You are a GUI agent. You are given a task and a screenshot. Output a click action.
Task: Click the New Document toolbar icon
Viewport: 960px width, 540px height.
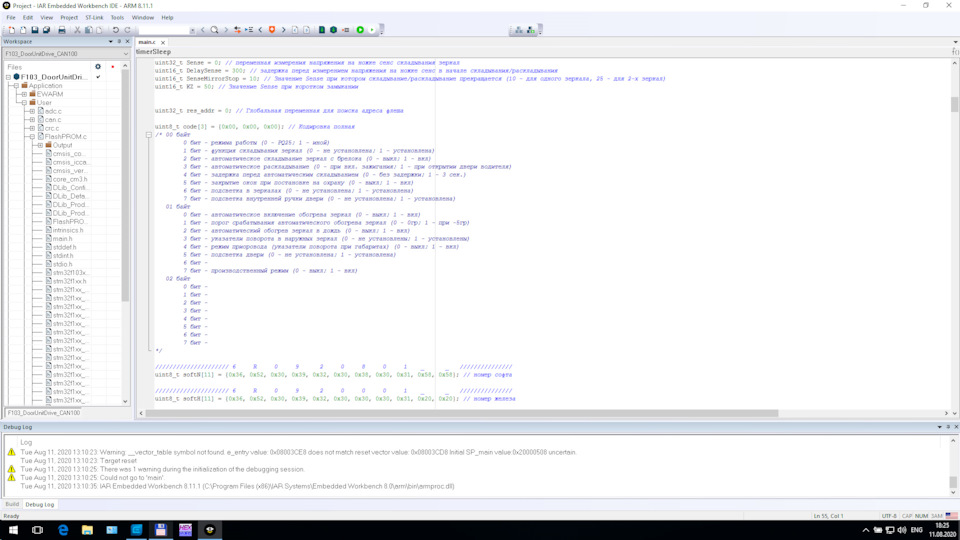point(11,30)
